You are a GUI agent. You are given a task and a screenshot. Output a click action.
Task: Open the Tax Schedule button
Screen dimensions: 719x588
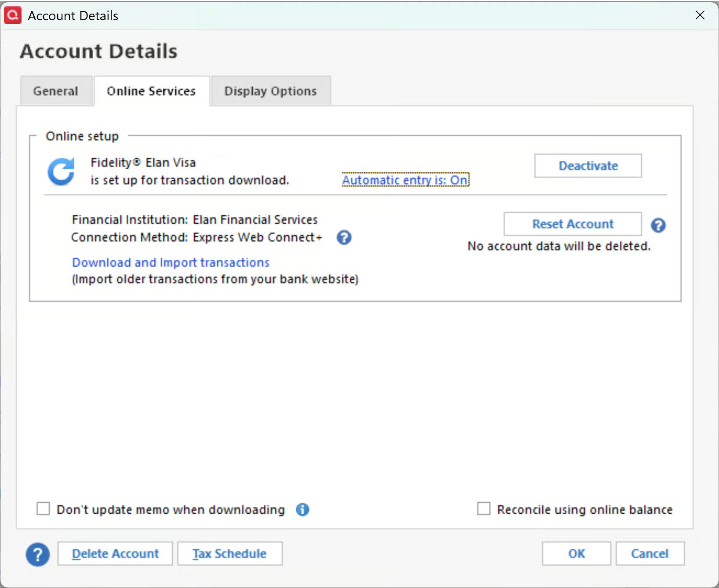coord(230,554)
